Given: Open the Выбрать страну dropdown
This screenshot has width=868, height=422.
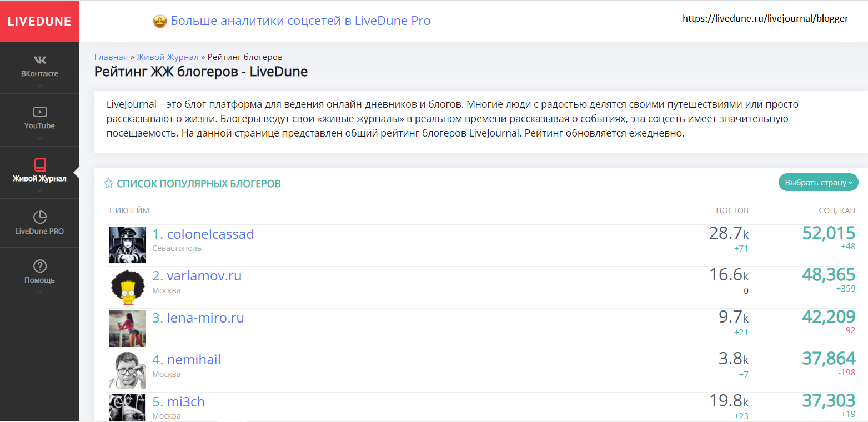Looking at the screenshot, I should click(818, 182).
